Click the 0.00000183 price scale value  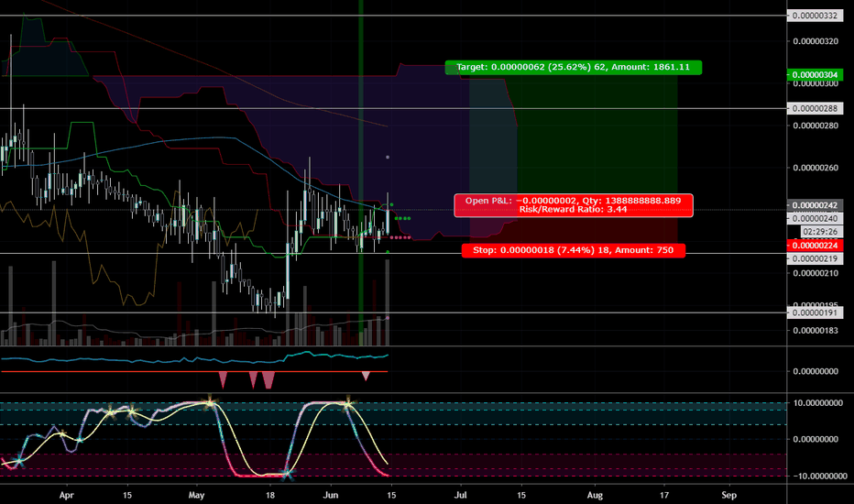[x=816, y=330]
